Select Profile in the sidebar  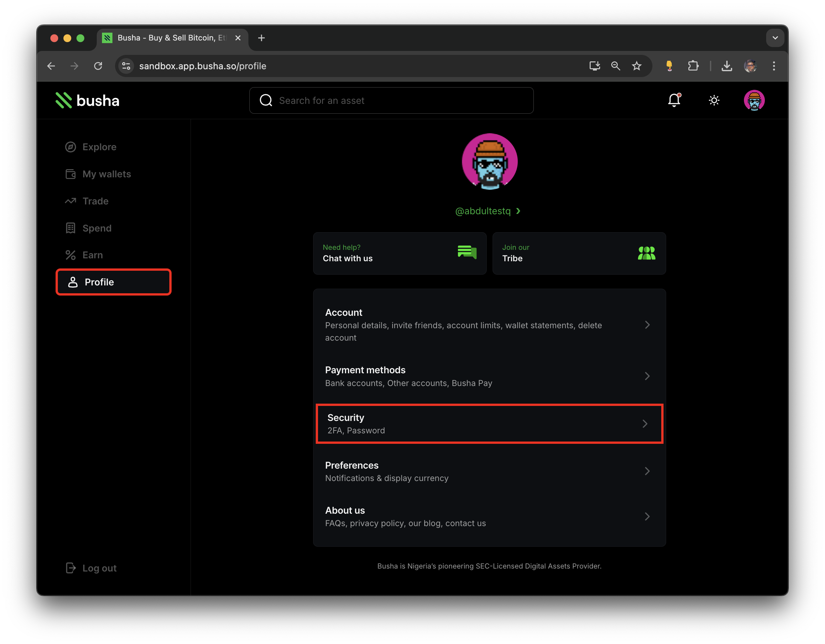click(99, 282)
